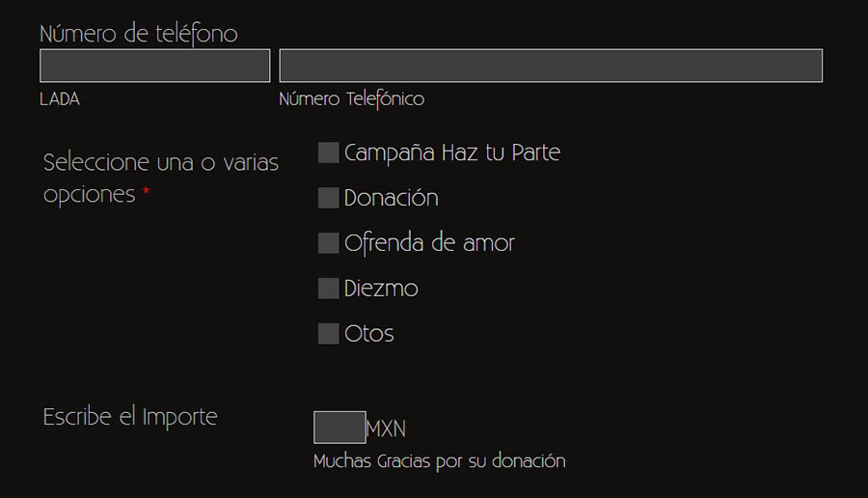Click the "Campaña Haz tu Parte" option label

pyautogui.click(x=451, y=152)
